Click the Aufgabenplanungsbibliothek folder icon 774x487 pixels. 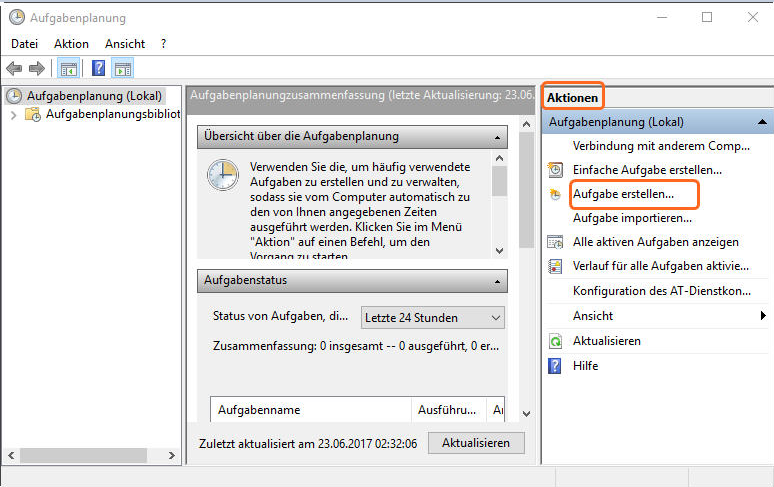(x=33, y=114)
